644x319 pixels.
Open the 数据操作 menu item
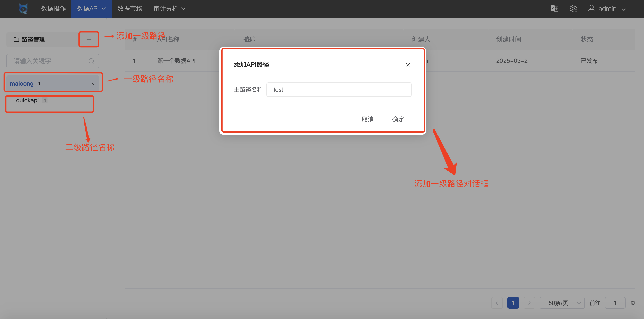pos(53,9)
